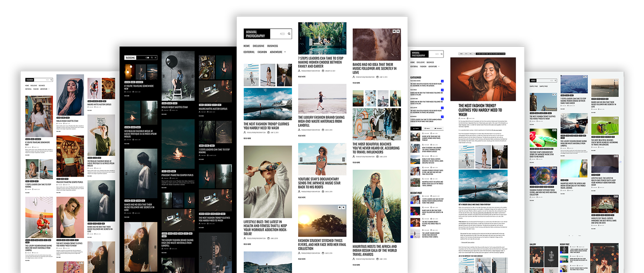Toggle dark mode switch in center Minimal Photography header
The width and height of the screenshot is (644, 273).
point(283,34)
